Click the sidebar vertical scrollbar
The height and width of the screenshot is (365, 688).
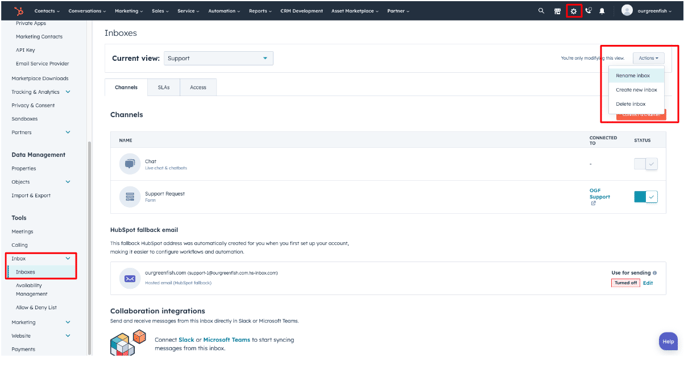(90, 248)
